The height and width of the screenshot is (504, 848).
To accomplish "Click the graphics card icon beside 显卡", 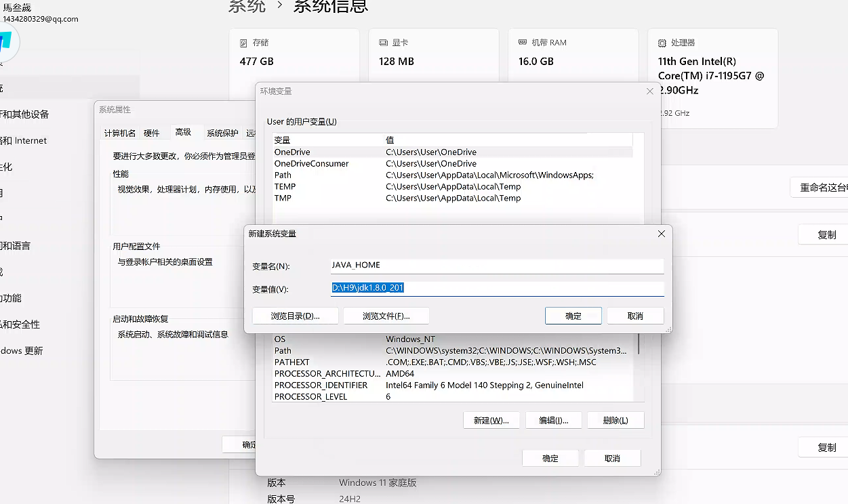I will coord(384,43).
